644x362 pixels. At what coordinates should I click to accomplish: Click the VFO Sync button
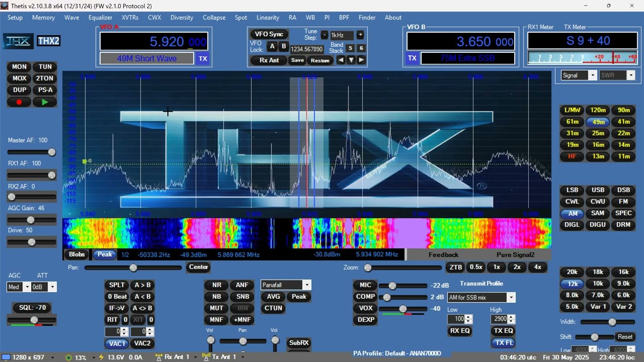click(269, 34)
